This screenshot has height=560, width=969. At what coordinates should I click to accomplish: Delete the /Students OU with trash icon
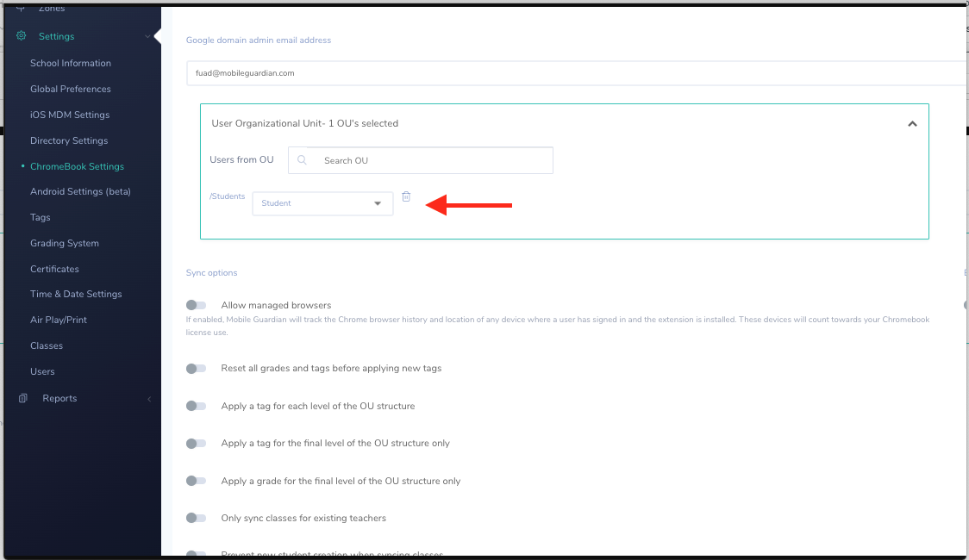(406, 196)
